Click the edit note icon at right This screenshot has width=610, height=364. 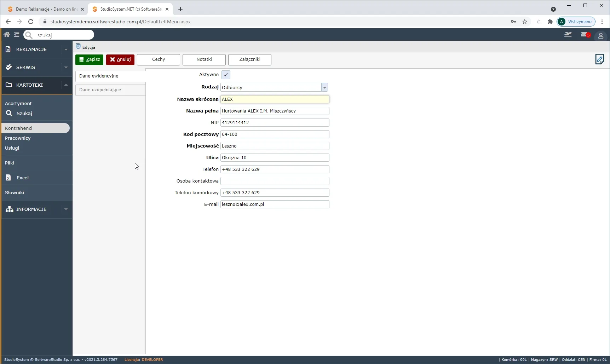[x=600, y=59]
